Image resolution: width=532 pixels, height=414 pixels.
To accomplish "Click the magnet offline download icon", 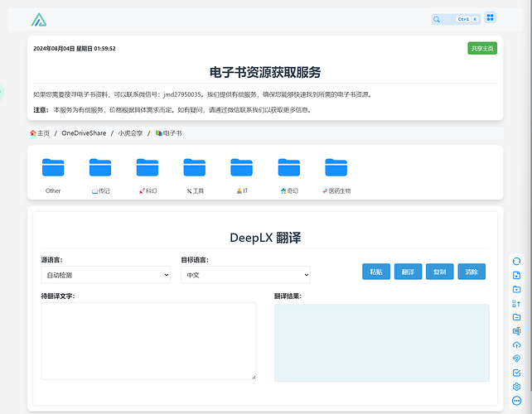I will tap(516, 359).
